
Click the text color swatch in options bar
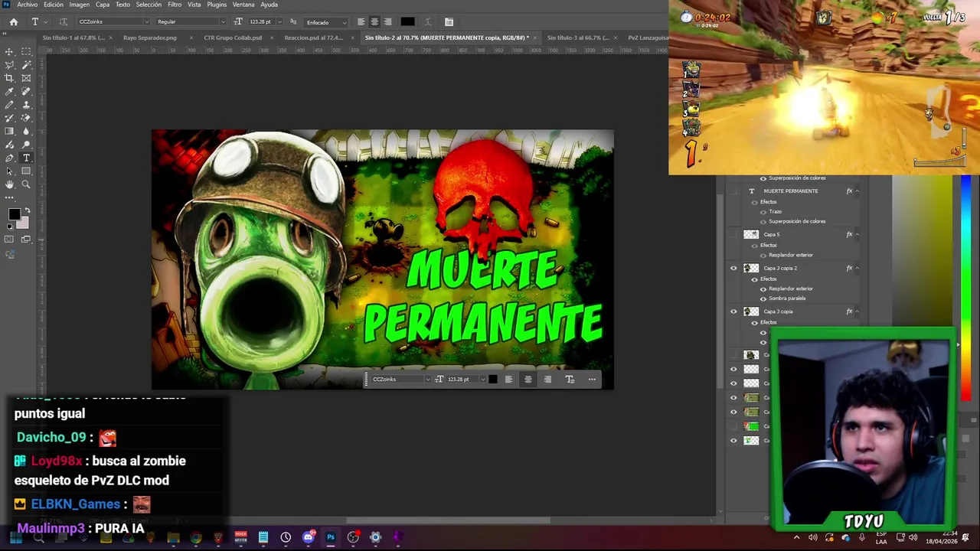click(x=407, y=21)
